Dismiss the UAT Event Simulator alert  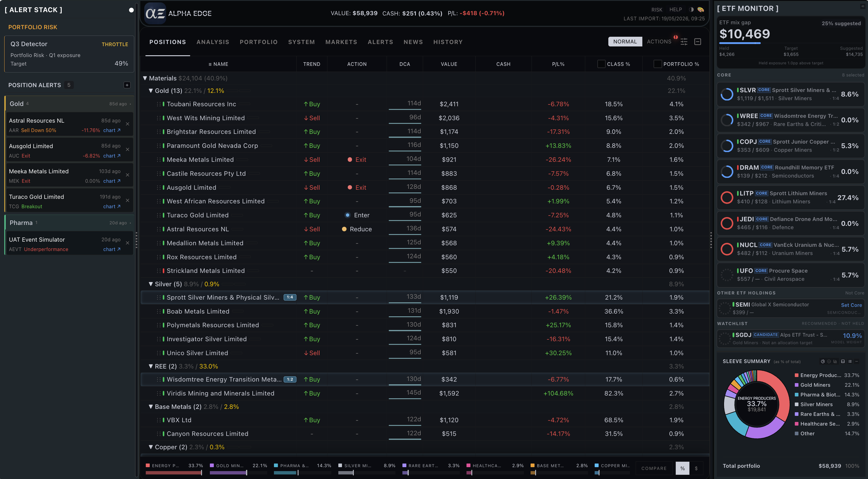[x=127, y=243]
